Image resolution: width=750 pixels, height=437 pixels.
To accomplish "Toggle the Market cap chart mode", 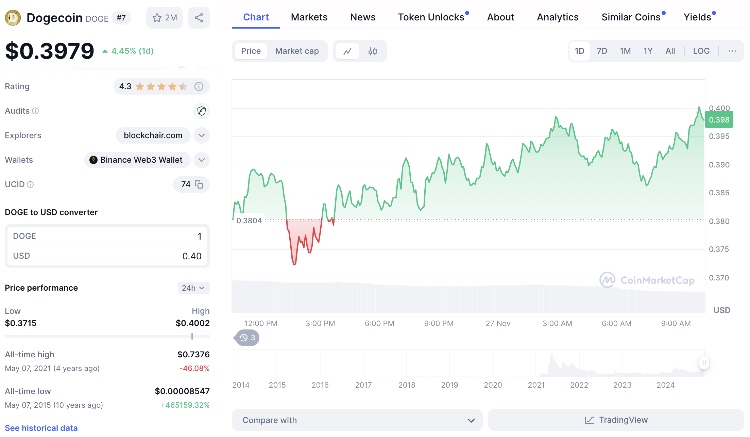I will tap(297, 51).
